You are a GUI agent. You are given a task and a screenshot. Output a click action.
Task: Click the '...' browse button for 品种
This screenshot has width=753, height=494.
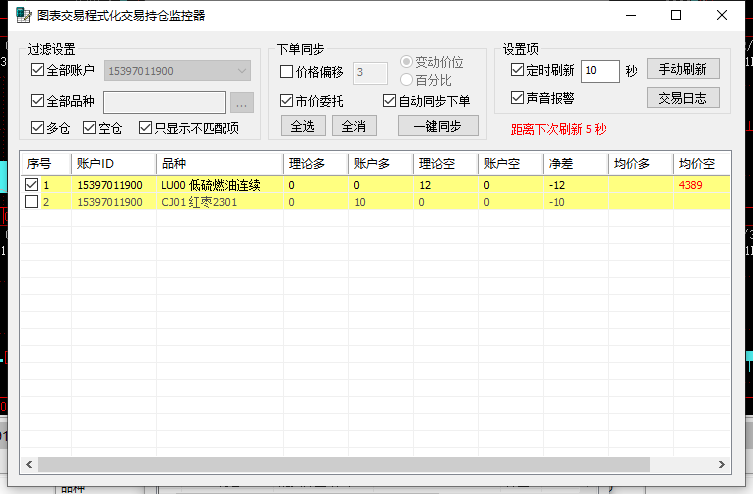[x=242, y=102]
